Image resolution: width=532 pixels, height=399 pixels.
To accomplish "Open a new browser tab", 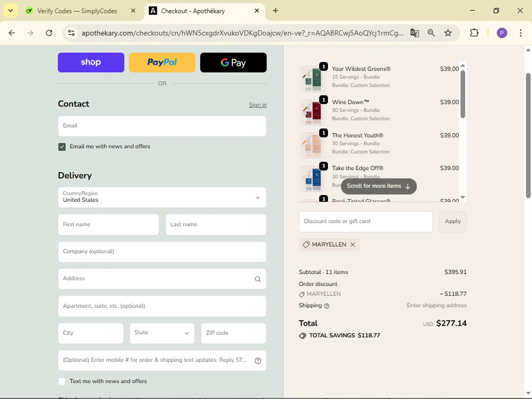I will [x=276, y=11].
